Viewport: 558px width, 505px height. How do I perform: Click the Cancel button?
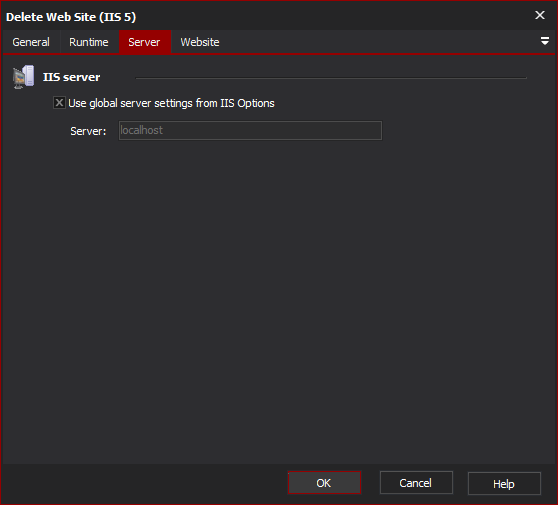pyautogui.click(x=416, y=483)
